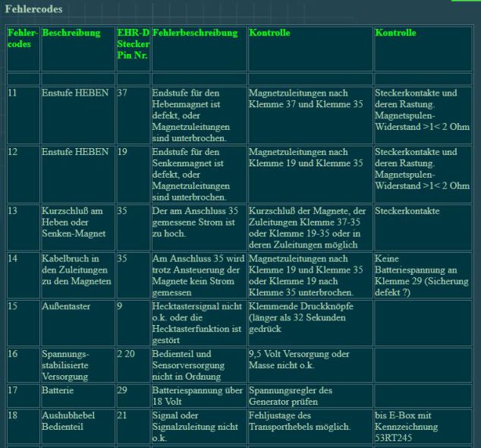Click pin number 37 cell
This screenshot has height=448, width=481.
[122, 93]
